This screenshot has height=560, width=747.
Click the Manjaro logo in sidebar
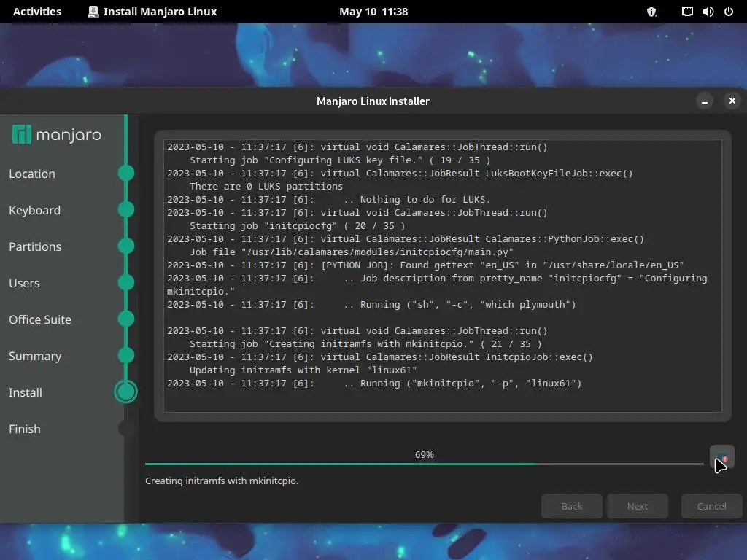57,135
